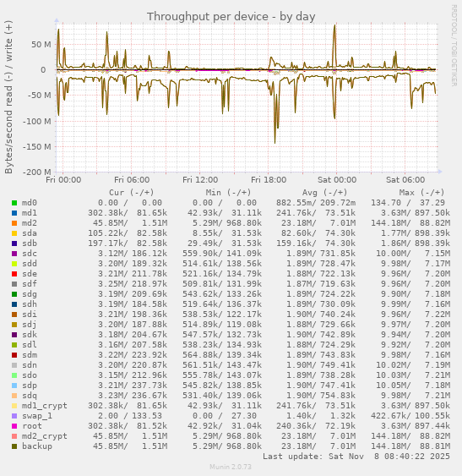The width and height of the screenshot is (462, 476).
Task: Click the 'Fri 00:00' time axis label
Action: (63, 180)
